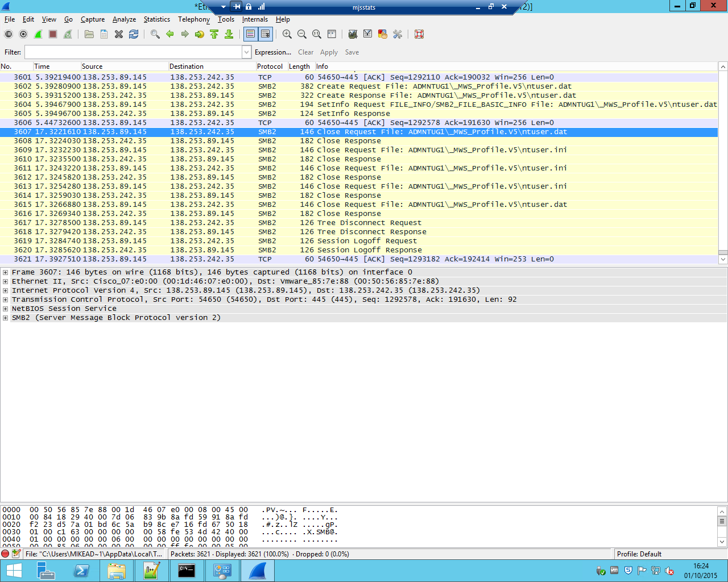
Task: Open the Telephony menu
Action: point(194,19)
